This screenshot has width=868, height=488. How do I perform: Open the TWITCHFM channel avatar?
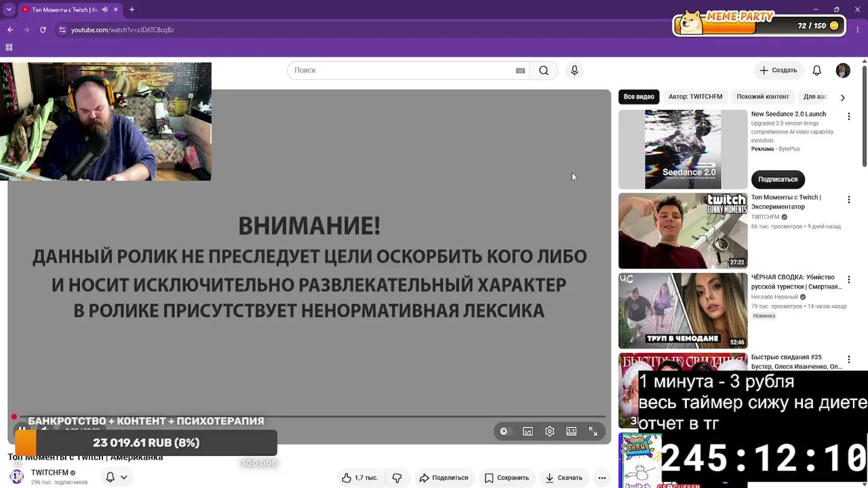tap(17, 476)
